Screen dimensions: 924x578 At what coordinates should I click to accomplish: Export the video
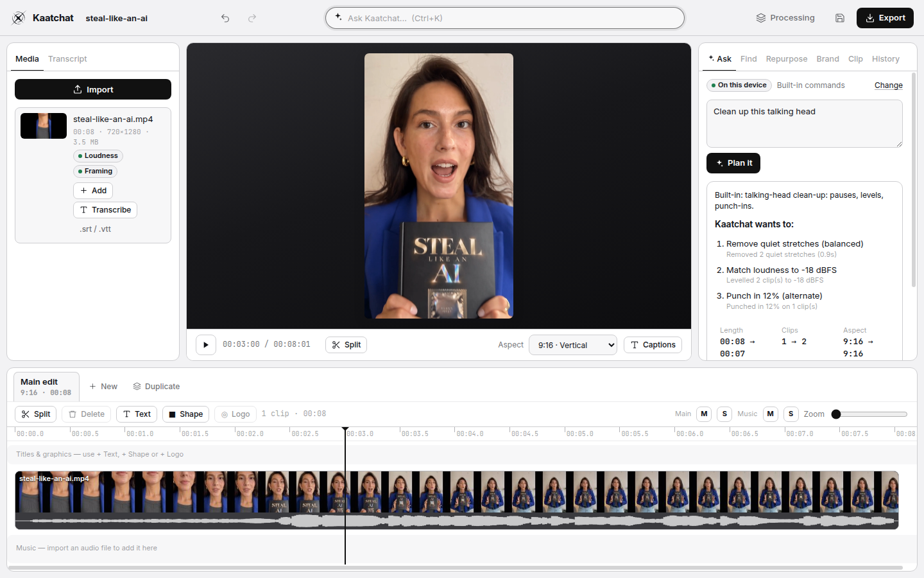(x=885, y=18)
